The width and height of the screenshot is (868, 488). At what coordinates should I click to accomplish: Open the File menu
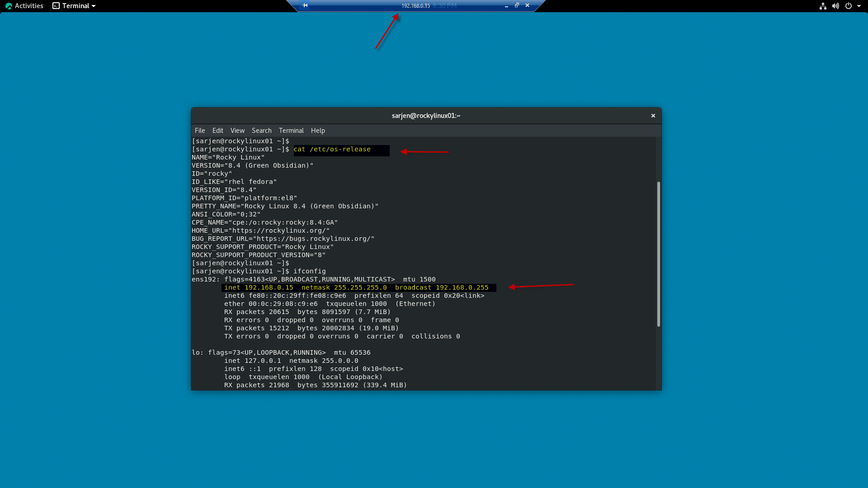click(199, 131)
